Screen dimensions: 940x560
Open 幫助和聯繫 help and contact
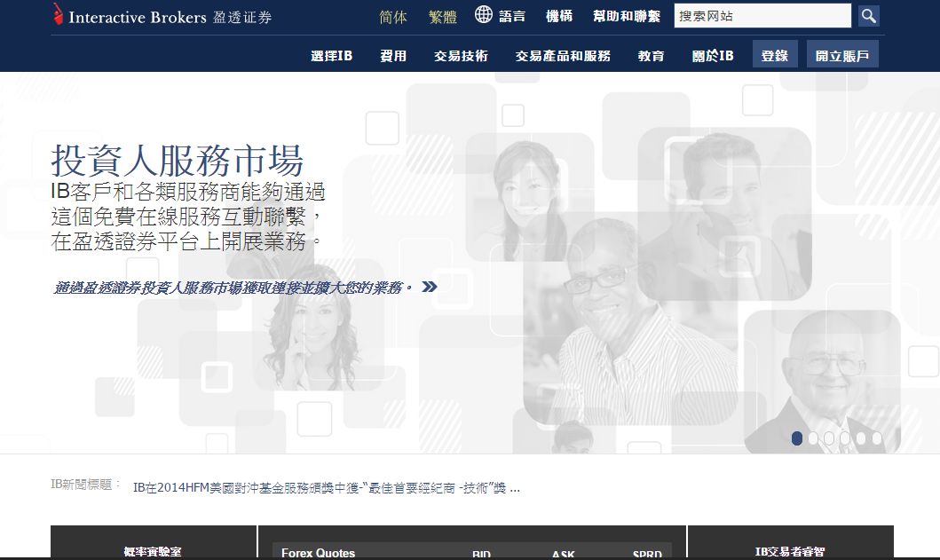click(627, 16)
